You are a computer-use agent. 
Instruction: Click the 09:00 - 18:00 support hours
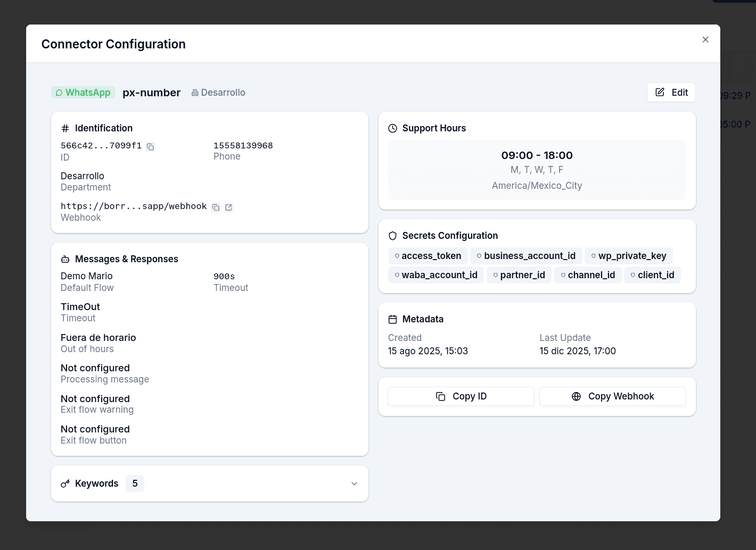click(x=537, y=155)
